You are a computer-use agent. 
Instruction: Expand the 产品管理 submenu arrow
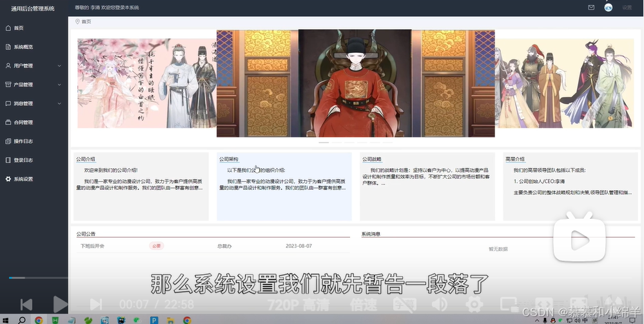(59, 85)
